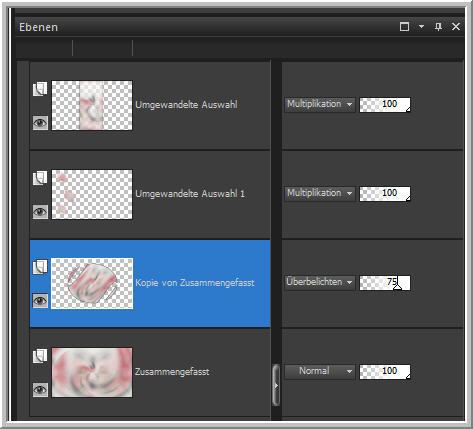
Task: Click layer type icon of Umgewandelte Auswahl
Action: click(40, 89)
